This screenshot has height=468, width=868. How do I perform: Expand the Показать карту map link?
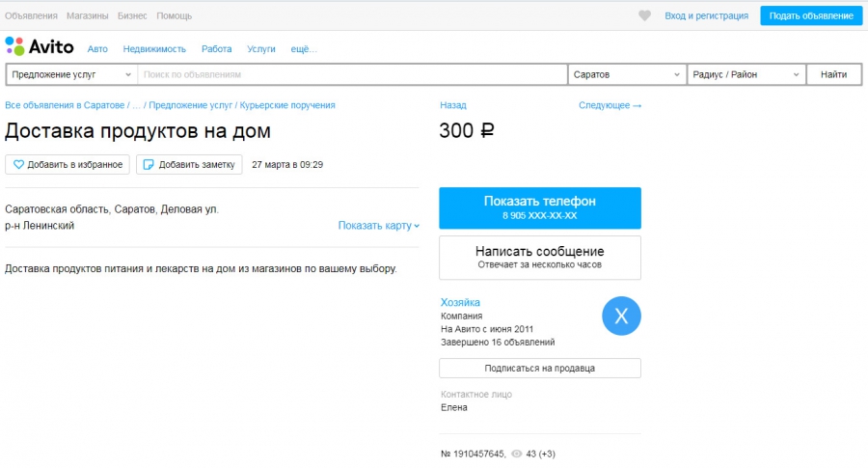tap(378, 226)
